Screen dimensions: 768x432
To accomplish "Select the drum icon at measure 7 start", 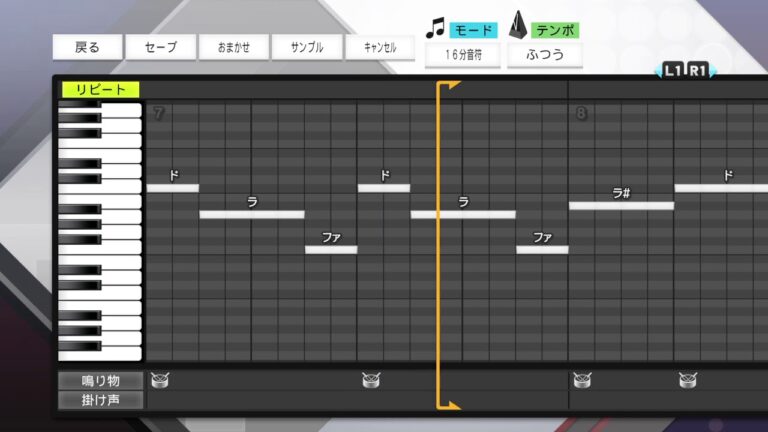I will pyautogui.click(x=160, y=380).
